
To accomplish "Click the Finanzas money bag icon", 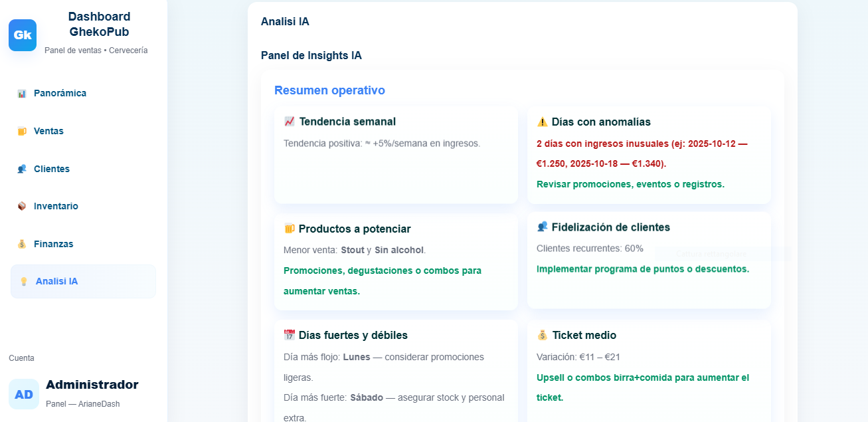I will point(22,245).
